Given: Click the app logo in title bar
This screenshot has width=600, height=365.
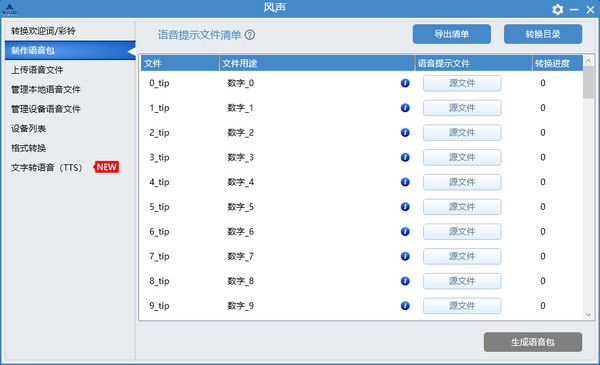Looking at the screenshot, I should click(x=9, y=9).
